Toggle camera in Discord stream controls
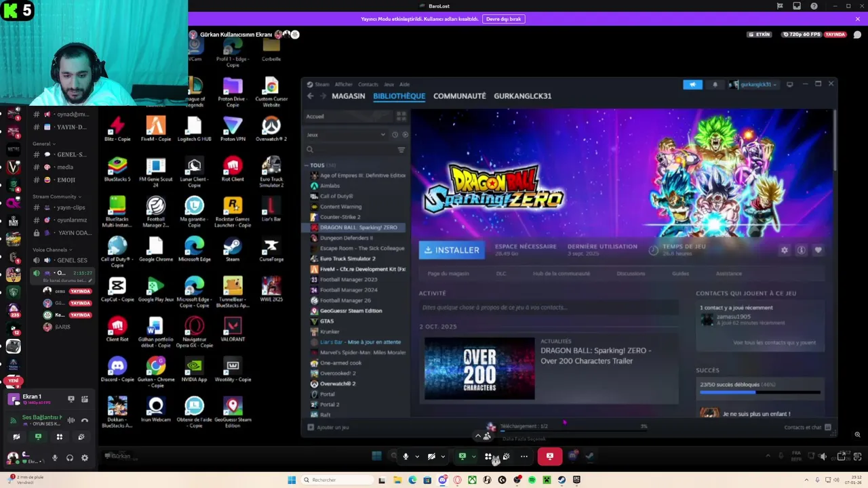Image resolution: width=868 pixels, height=488 pixels. 431,457
